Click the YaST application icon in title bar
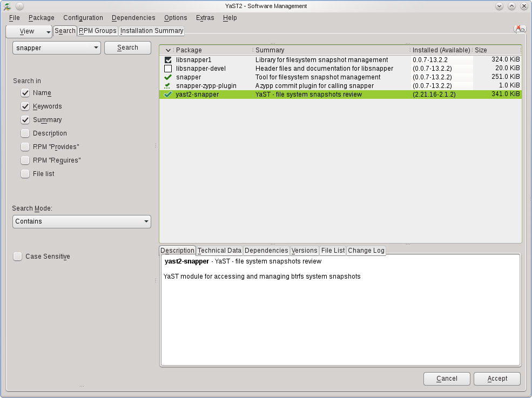Image resolution: width=532 pixels, height=398 pixels. tap(7, 6)
